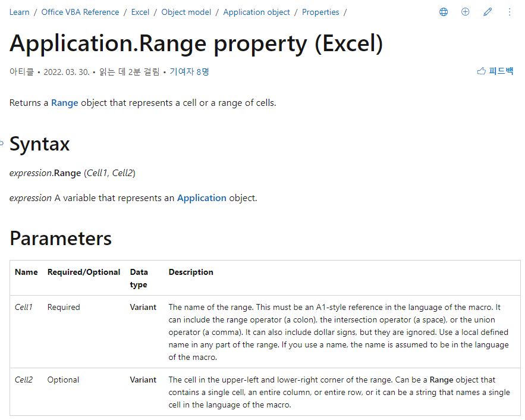Click the Syntax section heading

coord(39,143)
